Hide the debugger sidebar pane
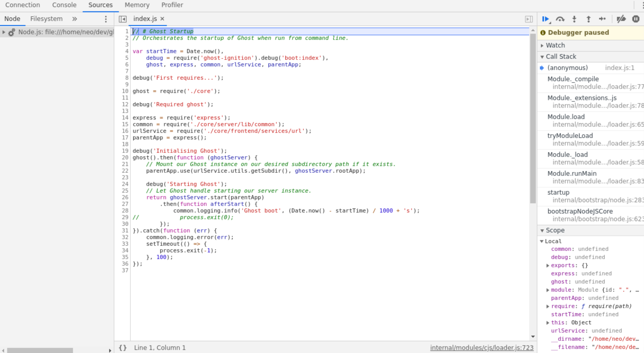This screenshot has height=353, width=644. point(529,19)
